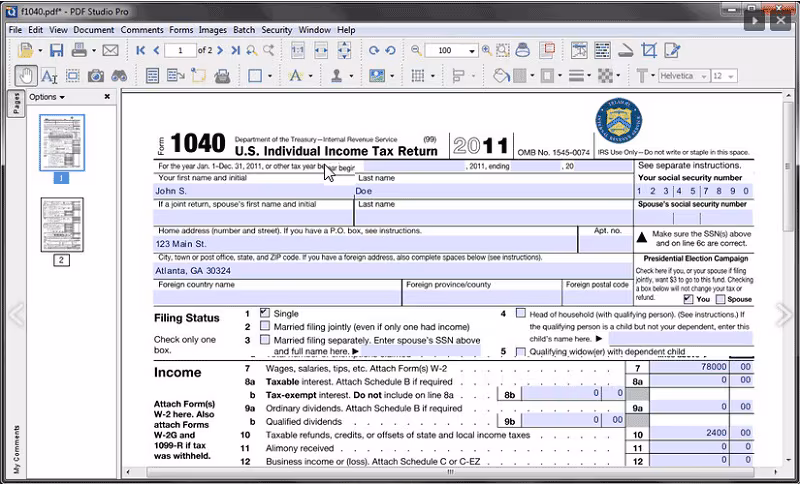Screen dimensions: 800x484
Task: Open the font size 12 dropdown
Action: click(731, 76)
